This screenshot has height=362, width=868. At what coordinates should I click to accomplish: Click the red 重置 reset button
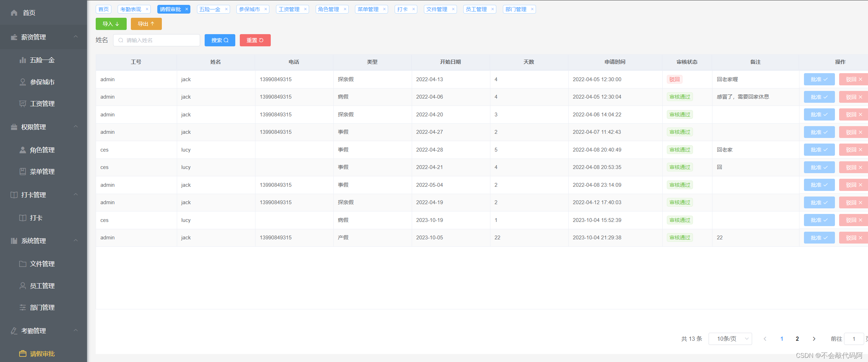[x=255, y=40]
